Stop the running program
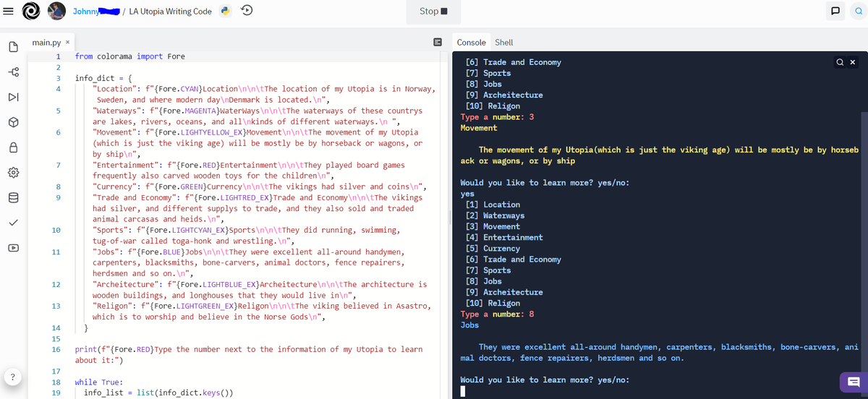Viewport: 868px width, 399px height. tap(433, 12)
